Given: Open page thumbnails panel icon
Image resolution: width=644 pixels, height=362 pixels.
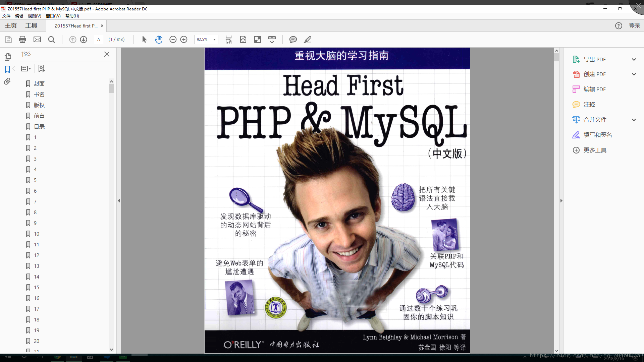Looking at the screenshot, I should (7, 57).
